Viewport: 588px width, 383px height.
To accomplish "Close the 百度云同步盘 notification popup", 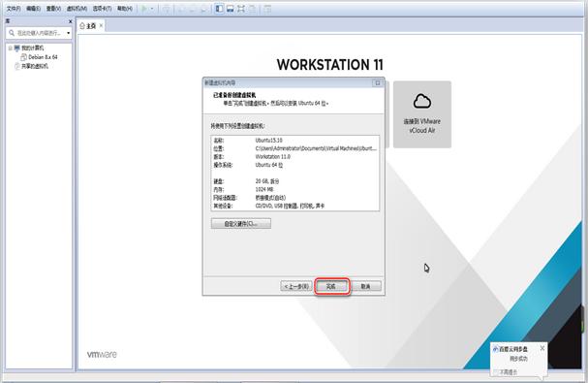I will (x=542, y=348).
